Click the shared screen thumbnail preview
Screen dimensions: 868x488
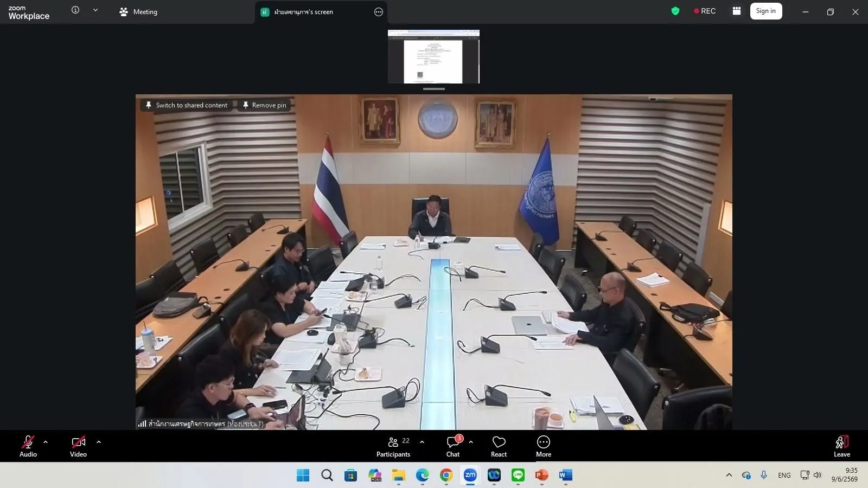coord(433,56)
